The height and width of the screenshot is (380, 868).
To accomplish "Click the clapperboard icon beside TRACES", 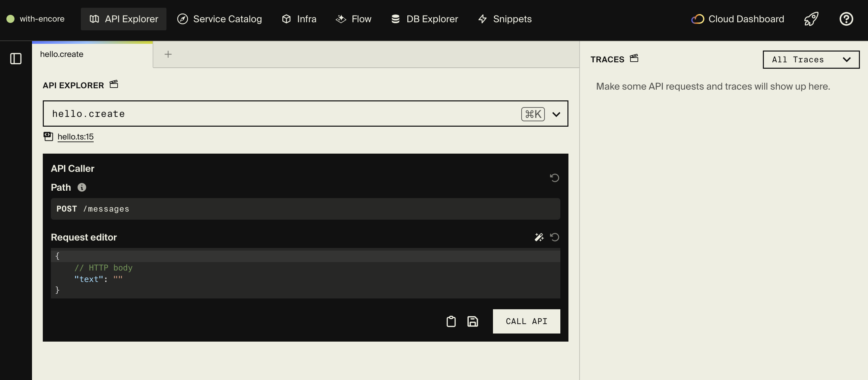I will click(x=634, y=58).
